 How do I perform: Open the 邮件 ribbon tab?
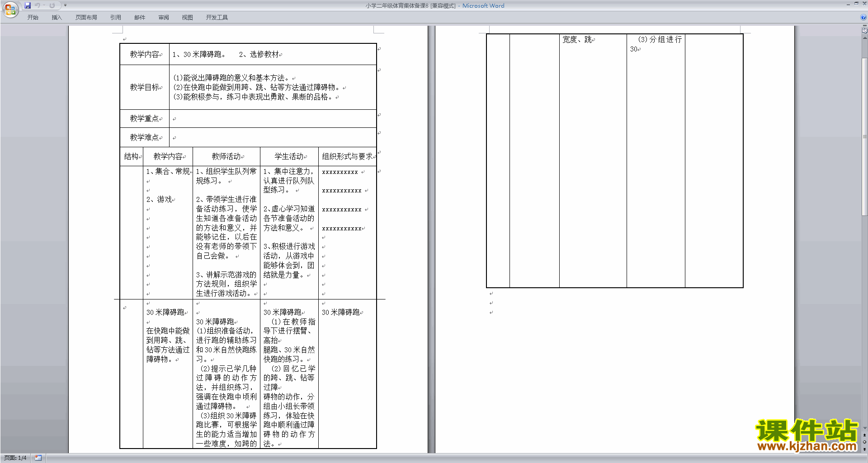[140, 18]
